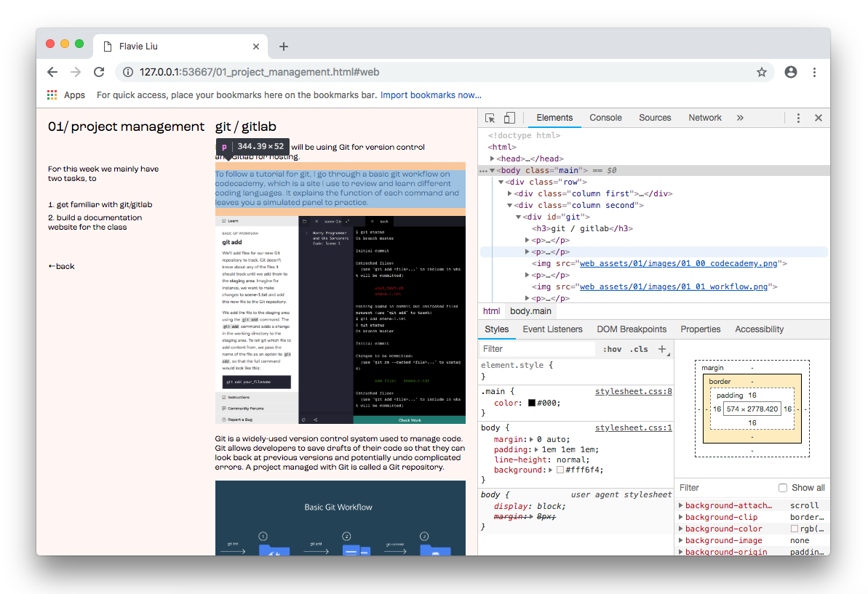Open the Accessibility pane
This screenshot has height=594, width=868.
point(759,329)
